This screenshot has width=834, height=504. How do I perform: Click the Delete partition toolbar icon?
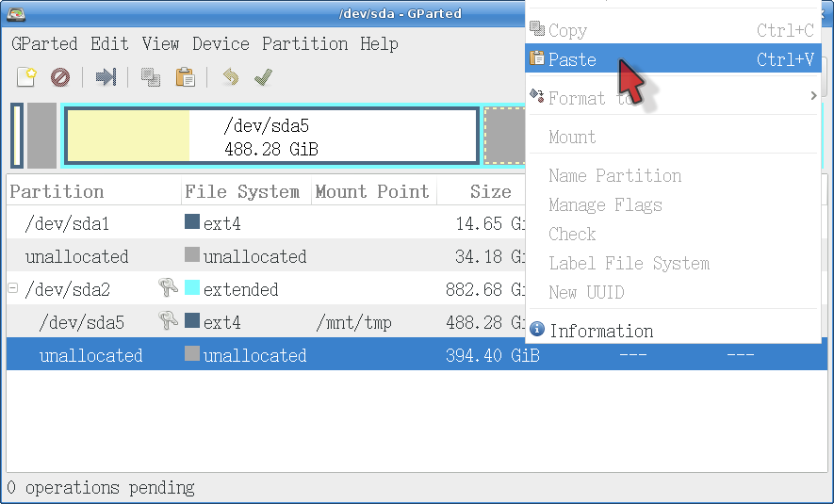pos(60,77)
